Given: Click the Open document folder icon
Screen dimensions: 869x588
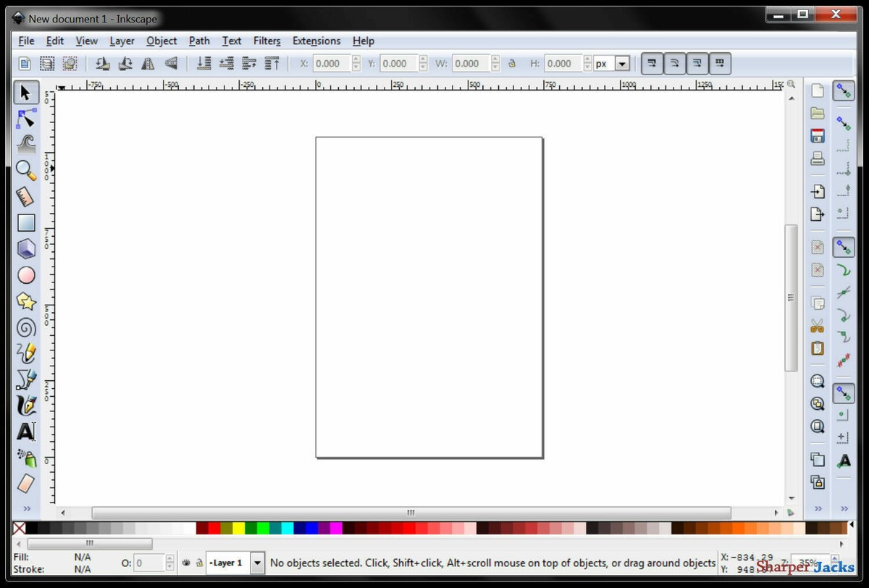Looking at the screenshot, I should pos(818,114).
